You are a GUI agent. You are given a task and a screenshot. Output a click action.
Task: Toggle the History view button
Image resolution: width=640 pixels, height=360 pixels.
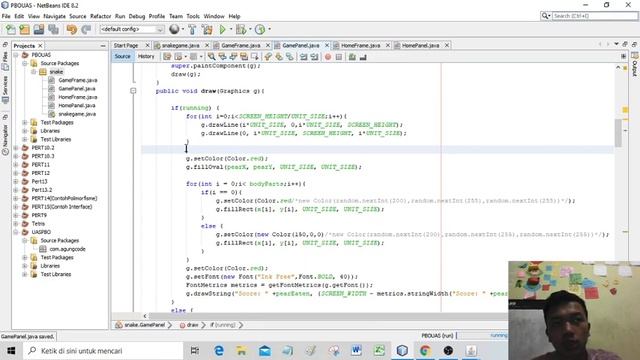click(146, 56)
